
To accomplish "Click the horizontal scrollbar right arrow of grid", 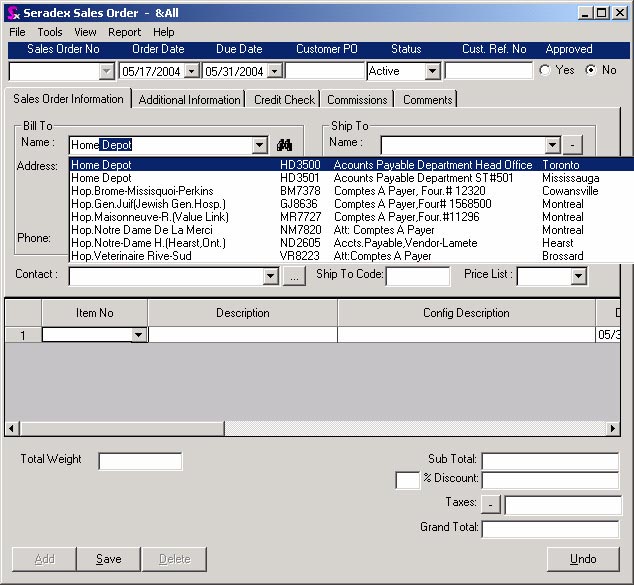I will pyautogui.click(x=613, y=428).
